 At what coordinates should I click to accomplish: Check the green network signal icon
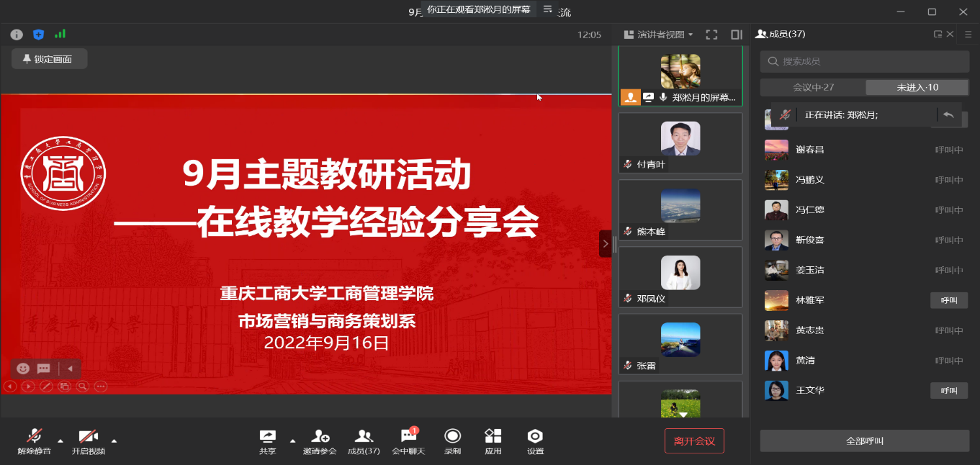tap(60, 34)
